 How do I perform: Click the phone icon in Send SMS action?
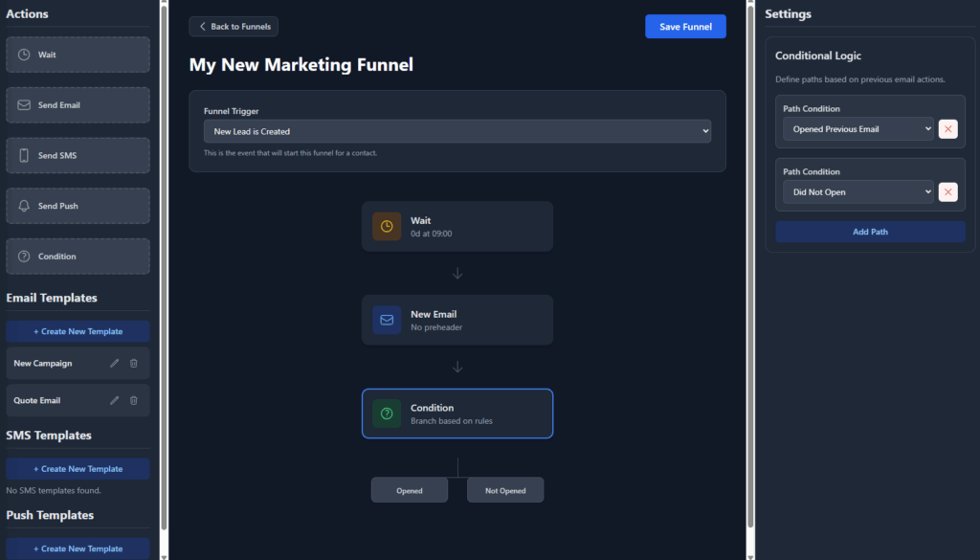24,155
